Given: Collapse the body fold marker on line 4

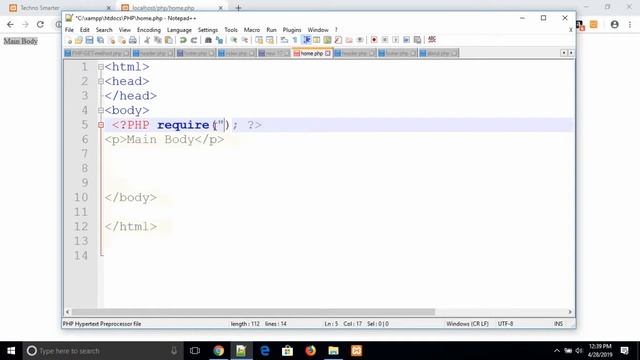Looking at the screenshot, I should point(101,110).
